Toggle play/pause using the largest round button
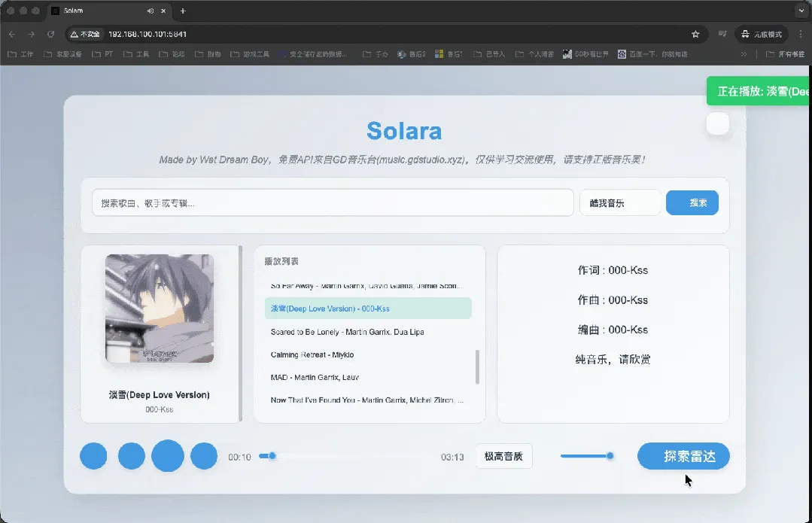Viewport: 812px width, 523px height. click(168, 456)
